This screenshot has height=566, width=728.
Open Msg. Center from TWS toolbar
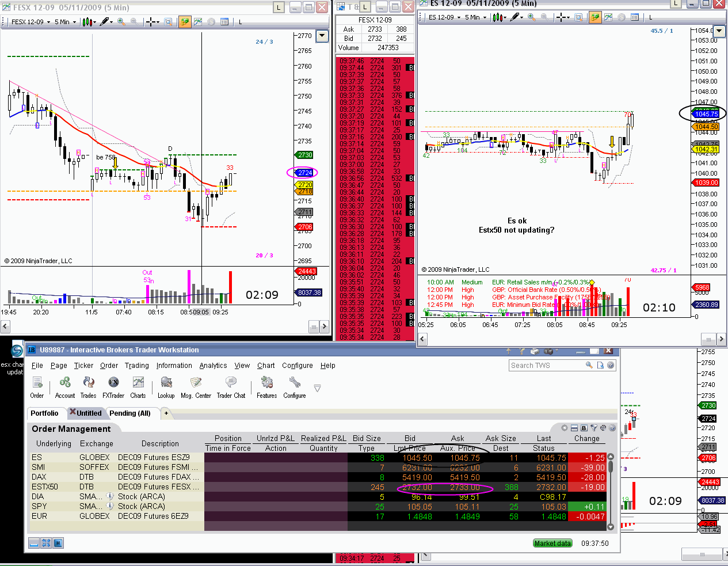click(196, 387)
